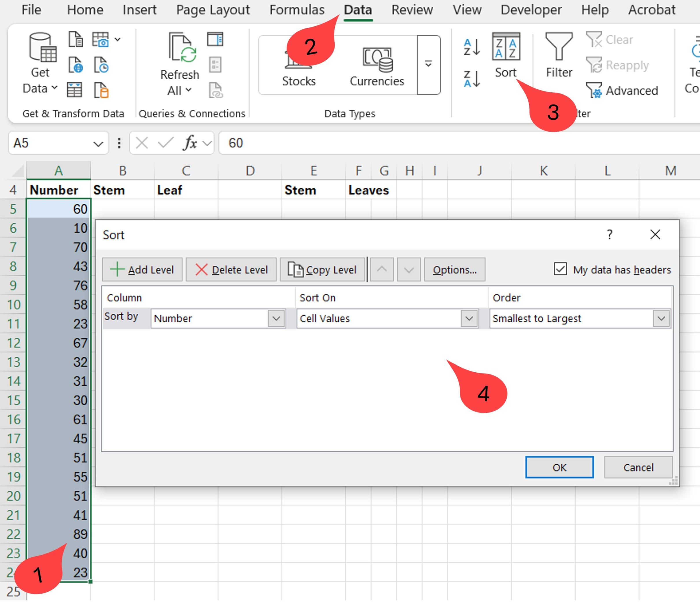Select the column B header
This screenshot has height=607, width=700.
(x=123, y=170)
